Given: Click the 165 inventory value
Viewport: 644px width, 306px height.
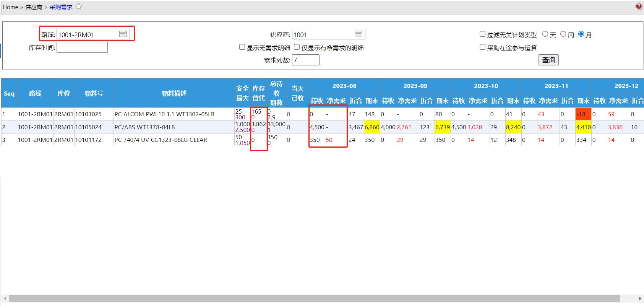Looking at the screenshot, I should (256, 111).
